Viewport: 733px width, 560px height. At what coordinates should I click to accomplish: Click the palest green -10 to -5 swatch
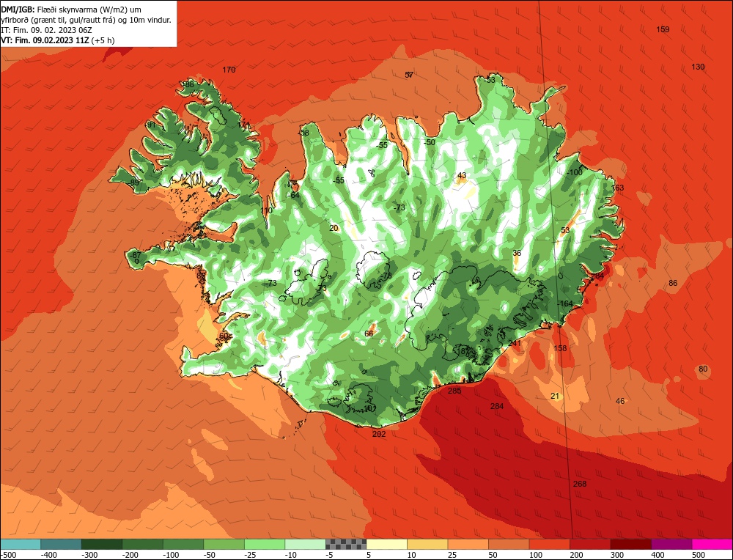(305, 544)
